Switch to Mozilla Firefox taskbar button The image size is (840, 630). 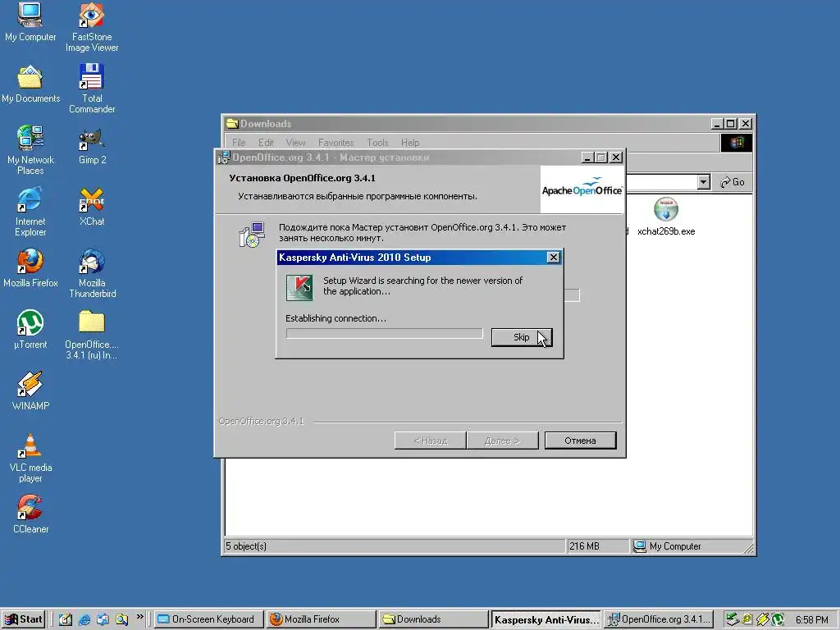click(x=321, y=619)
